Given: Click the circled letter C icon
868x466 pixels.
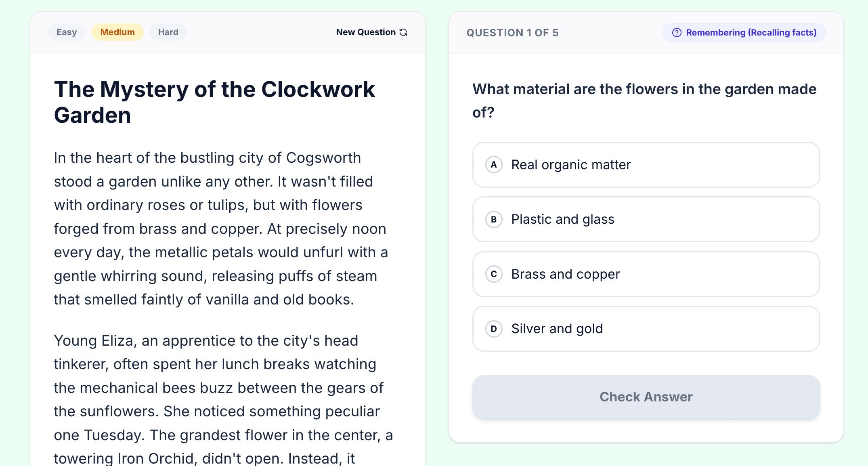Looking at the screenshot, I should click(494, 274).
